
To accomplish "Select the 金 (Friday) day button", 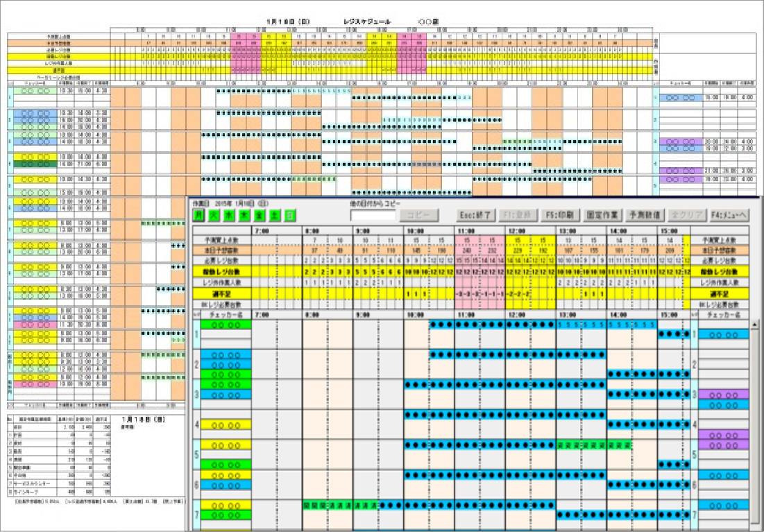I will click(260, 215).
